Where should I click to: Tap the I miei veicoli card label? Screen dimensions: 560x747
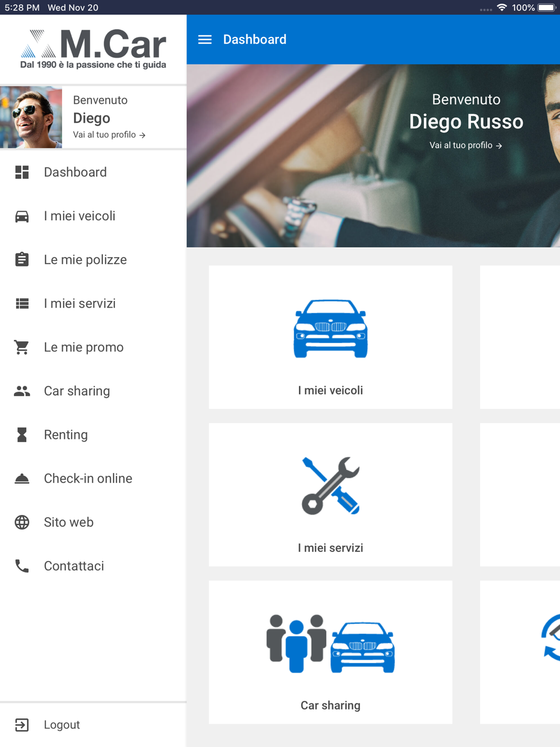pos(330,390)
